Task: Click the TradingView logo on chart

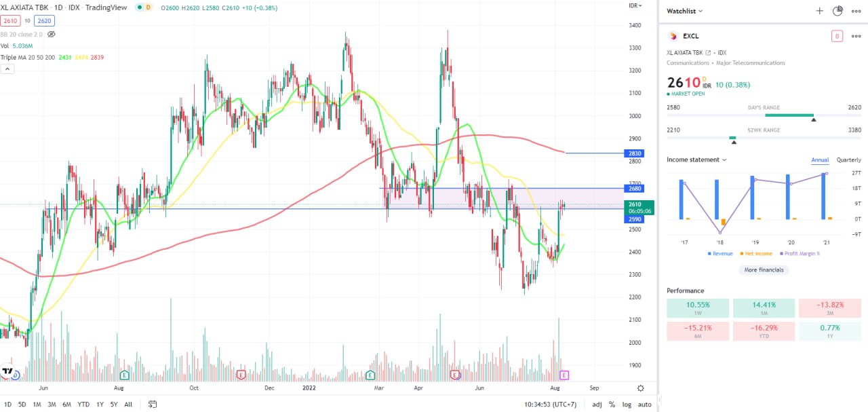Action: click(x=7, y=372)
